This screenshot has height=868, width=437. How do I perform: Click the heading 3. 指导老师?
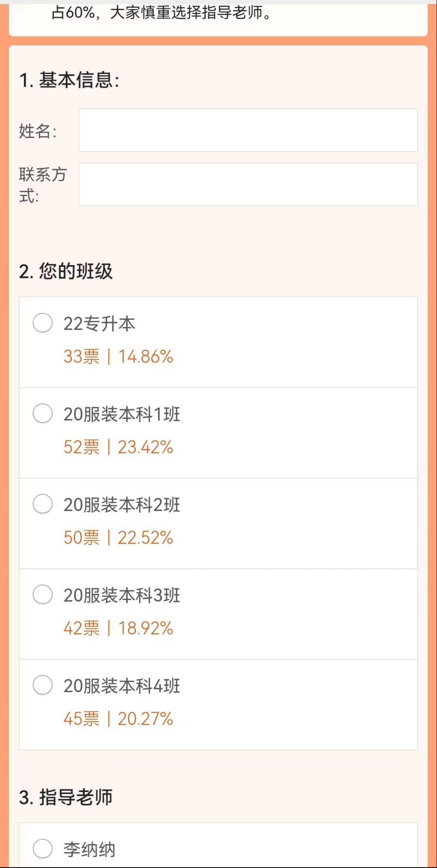click(x=66, y=797)
